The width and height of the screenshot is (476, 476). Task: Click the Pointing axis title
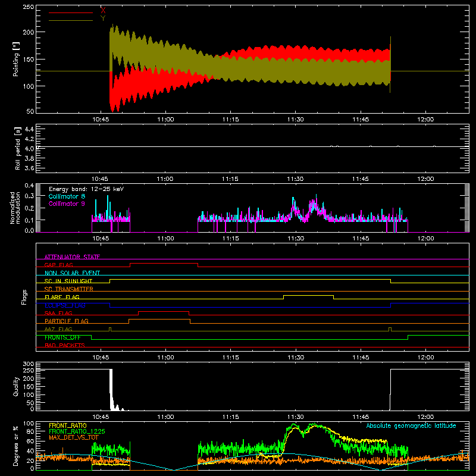pos(16,59)
